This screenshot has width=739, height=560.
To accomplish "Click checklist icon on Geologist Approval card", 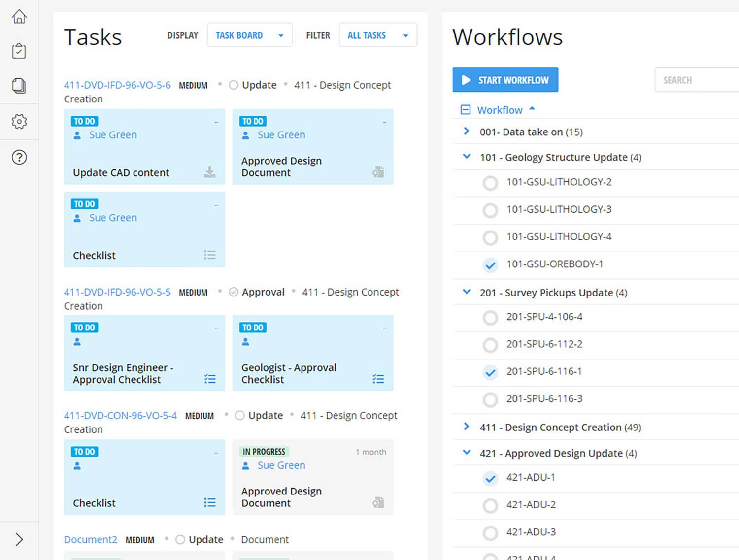I will [x=378, y=379].
